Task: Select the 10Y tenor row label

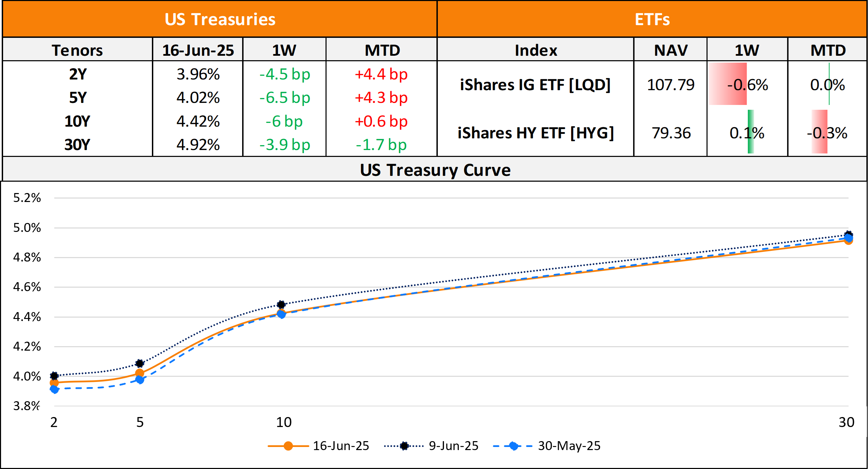Action: pyautogui.click(x=77, y=121)
